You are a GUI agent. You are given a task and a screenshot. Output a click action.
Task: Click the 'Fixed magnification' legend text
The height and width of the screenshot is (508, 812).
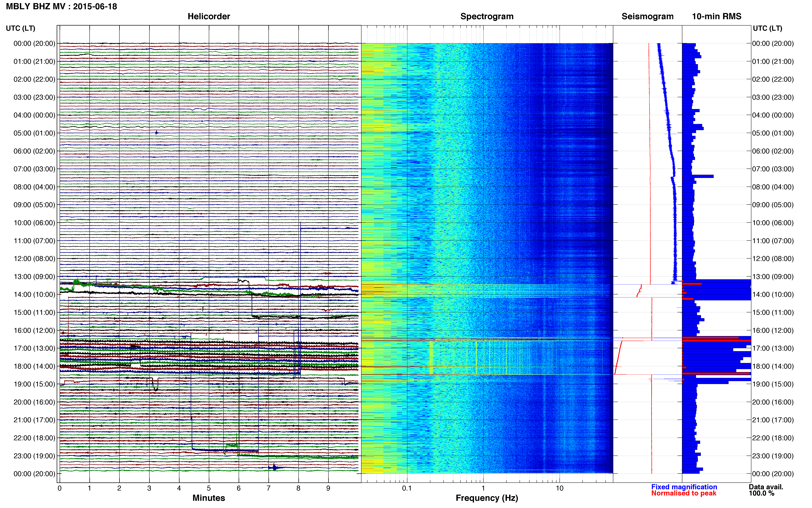pyautogui.click(x=684, y=487)
